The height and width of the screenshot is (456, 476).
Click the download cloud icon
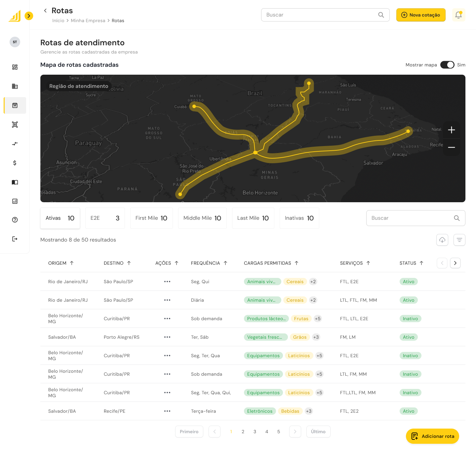[442, 240]
